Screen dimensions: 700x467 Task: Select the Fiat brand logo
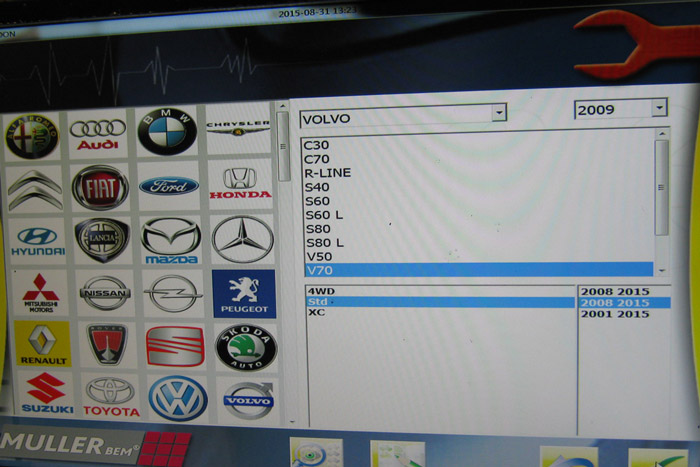100,188
